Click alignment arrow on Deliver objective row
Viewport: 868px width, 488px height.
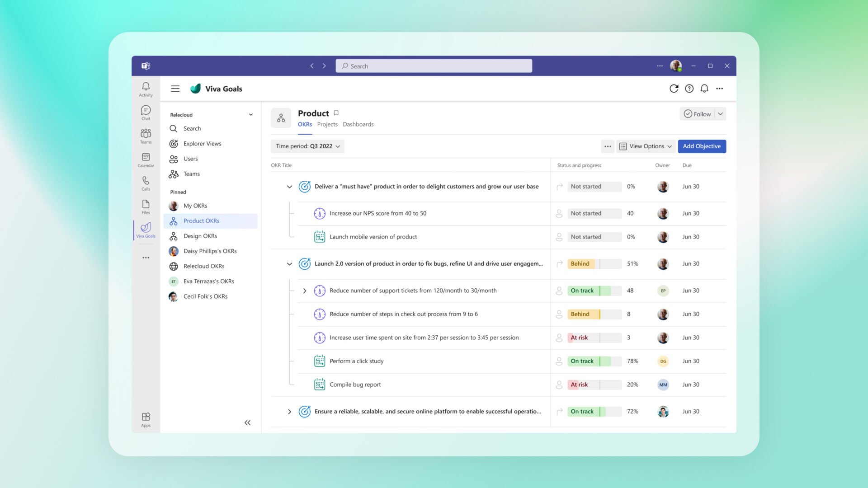point(559,187)
